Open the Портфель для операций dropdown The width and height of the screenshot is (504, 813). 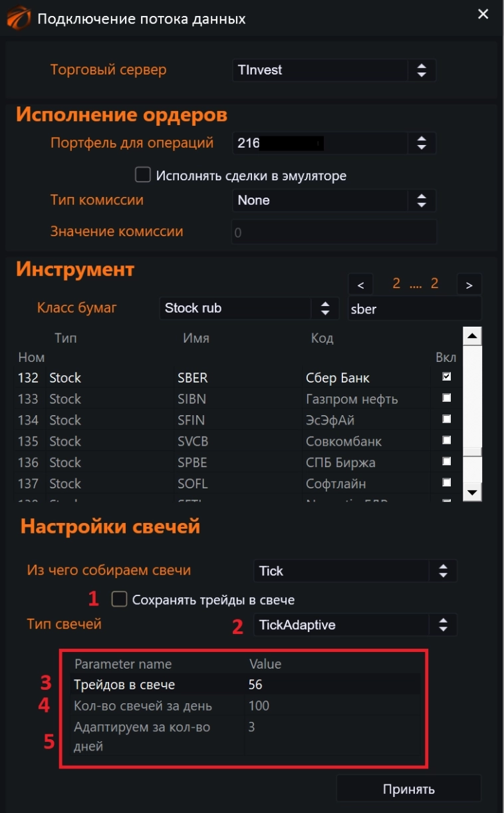click(422, 142)
